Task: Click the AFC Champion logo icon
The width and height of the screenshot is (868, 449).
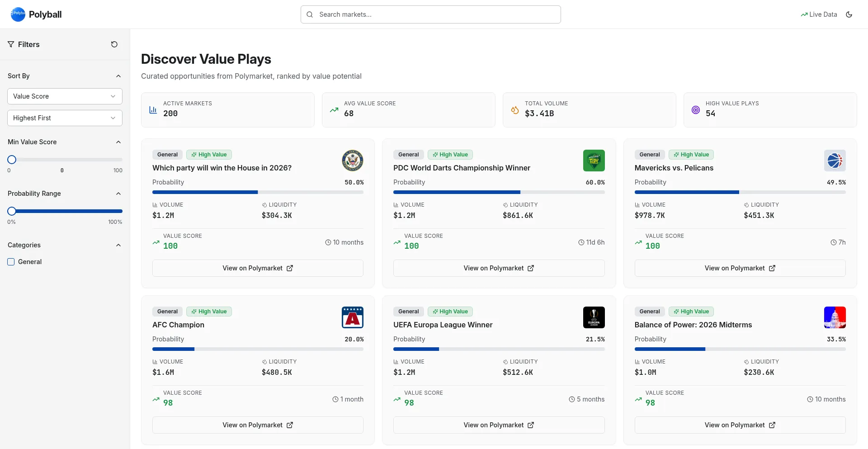Action: [353, 317]
